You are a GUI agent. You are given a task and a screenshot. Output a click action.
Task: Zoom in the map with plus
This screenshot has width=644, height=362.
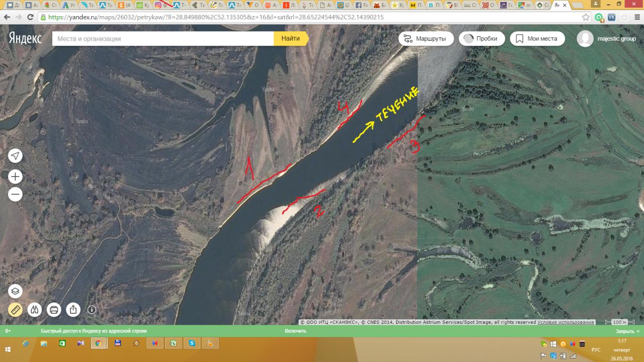15,176
